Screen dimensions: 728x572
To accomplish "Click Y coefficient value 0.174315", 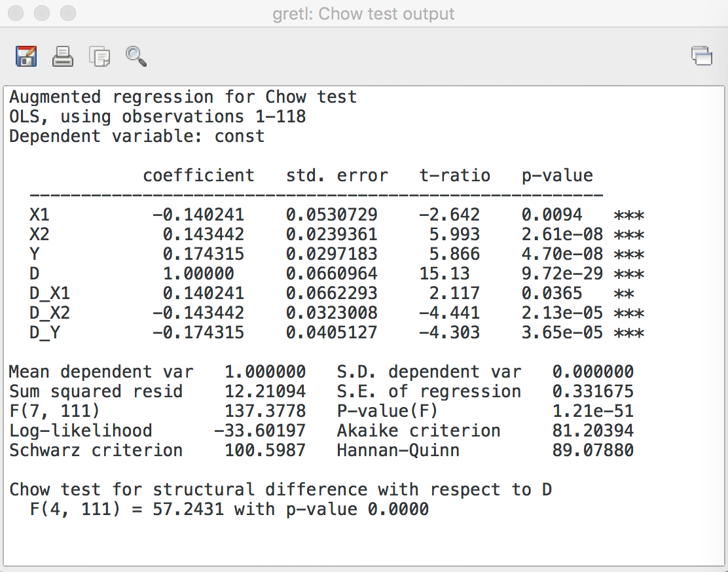I will (x=204, y=254).
